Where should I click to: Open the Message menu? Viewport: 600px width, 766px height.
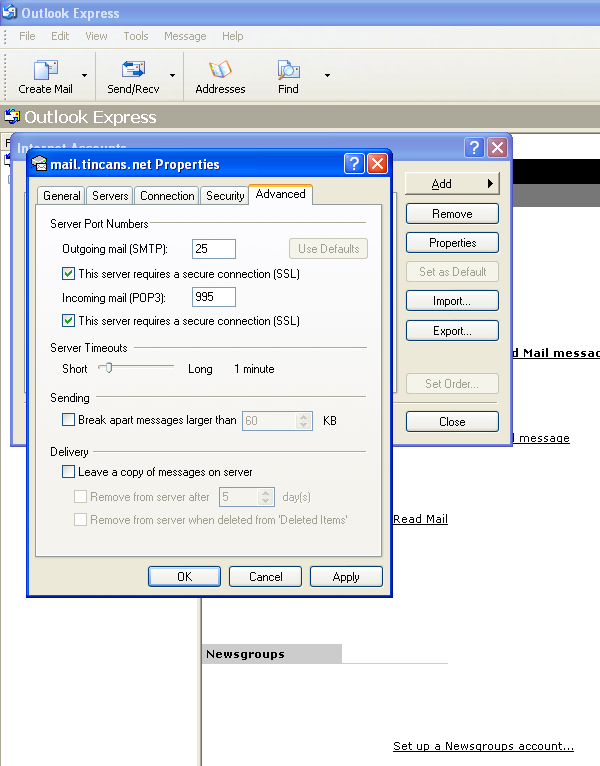click(x=185, y=36)
